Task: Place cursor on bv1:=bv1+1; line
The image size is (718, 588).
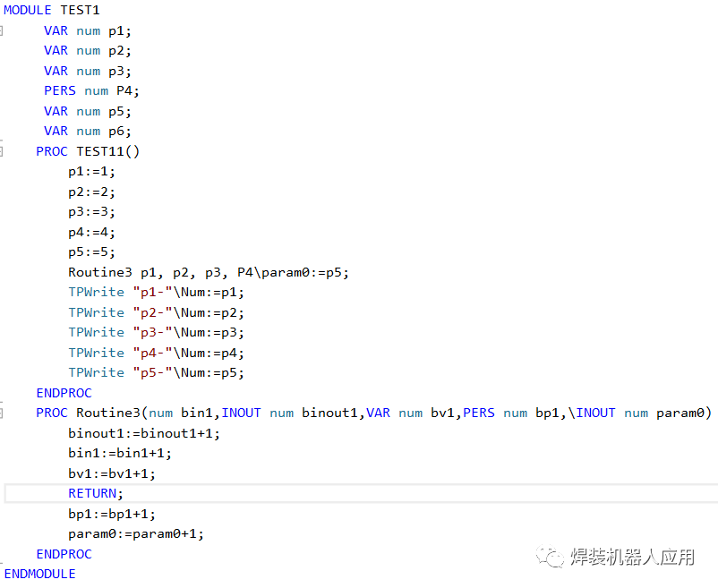Action: pyautogui.click(x=112, y=474)
